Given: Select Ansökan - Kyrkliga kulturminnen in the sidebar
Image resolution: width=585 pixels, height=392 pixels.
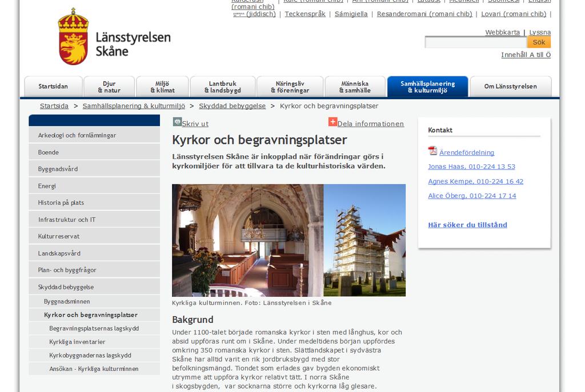Looking at the screenshot, I should tap(94, 369).
